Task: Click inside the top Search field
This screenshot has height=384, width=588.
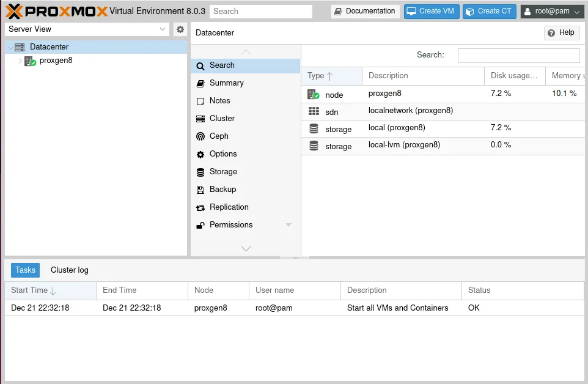Action: pos(261,11)
